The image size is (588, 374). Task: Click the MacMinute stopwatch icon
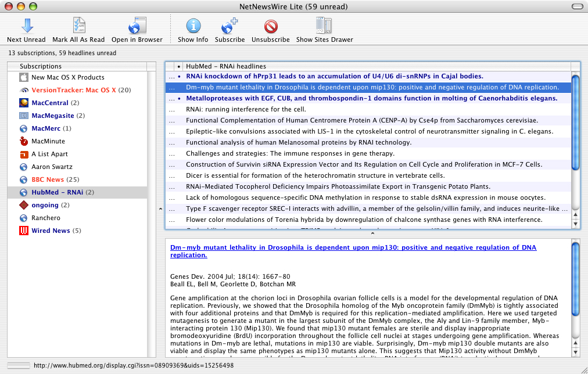point(24,141)
